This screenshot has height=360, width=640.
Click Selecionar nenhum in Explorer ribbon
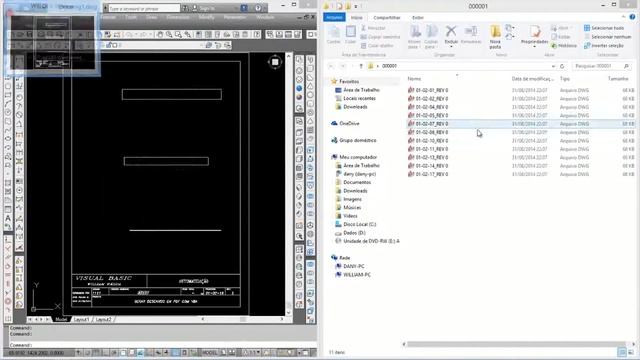[607, 37]
